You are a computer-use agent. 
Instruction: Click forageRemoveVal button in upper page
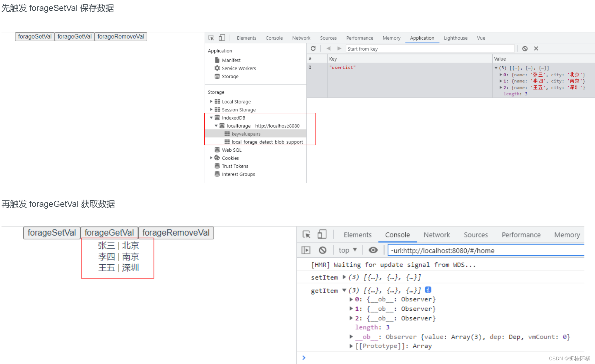pyautogui.click(x=121, y=36)
